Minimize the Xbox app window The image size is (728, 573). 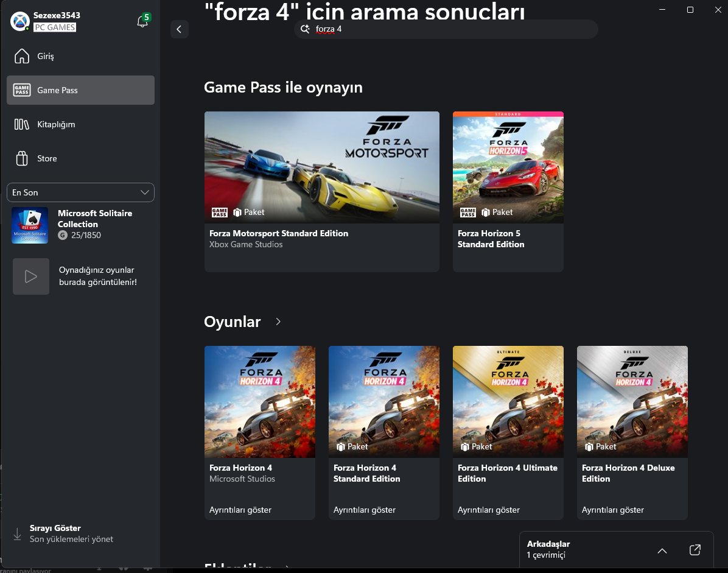662,9
